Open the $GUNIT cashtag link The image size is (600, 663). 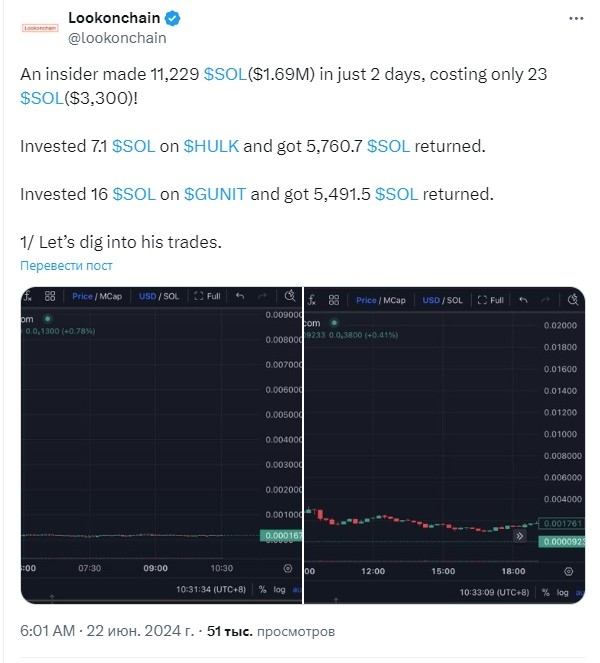pyautogui.click(x=215, y=195)
